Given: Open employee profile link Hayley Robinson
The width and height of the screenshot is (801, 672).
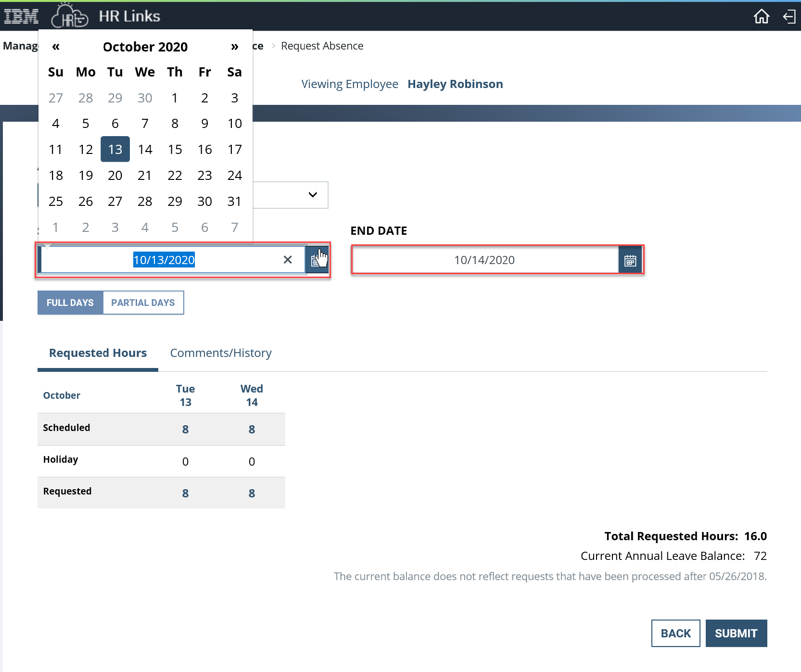Looking at the screenshot, I should tap(455, 84).
